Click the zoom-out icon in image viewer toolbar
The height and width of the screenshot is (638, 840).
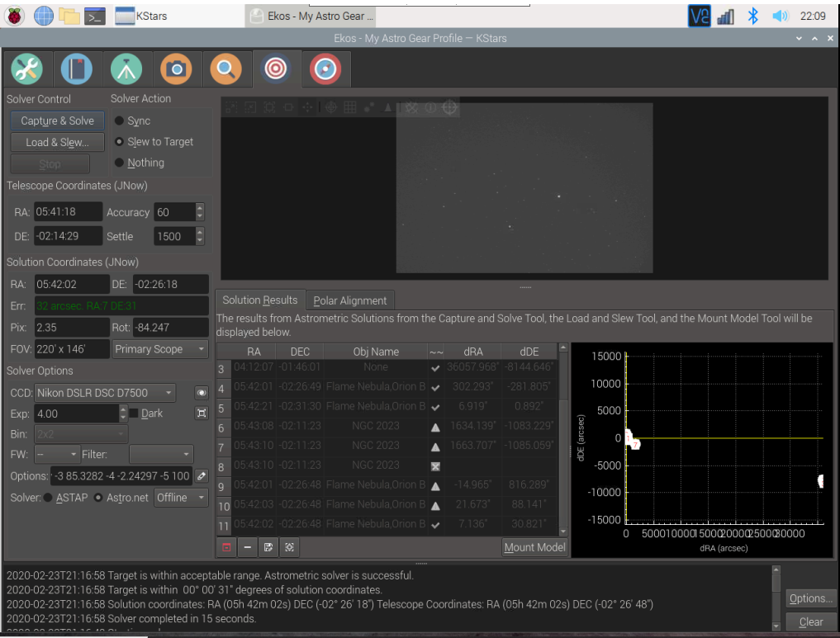[250, 107]
